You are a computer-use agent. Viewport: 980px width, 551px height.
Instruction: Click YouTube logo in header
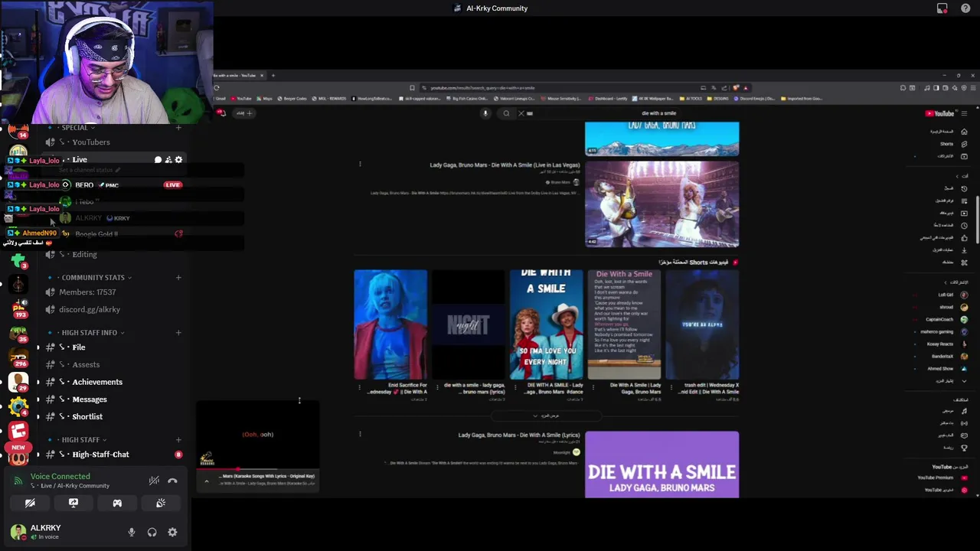940,113
